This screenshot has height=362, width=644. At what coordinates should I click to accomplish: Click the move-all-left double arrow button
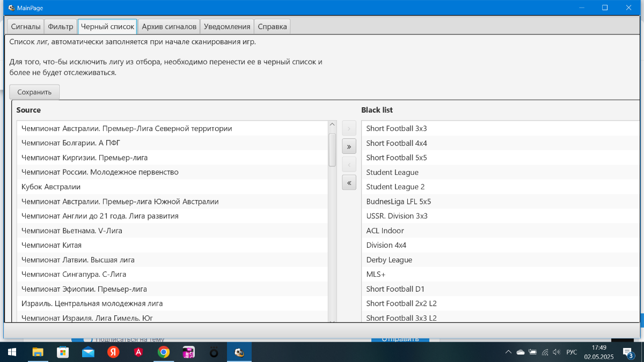pos(349,183)
